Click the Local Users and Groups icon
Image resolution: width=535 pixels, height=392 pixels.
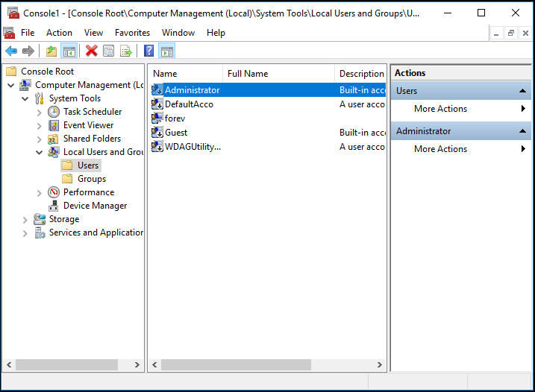pyautogui.click(x=54, y=152)
